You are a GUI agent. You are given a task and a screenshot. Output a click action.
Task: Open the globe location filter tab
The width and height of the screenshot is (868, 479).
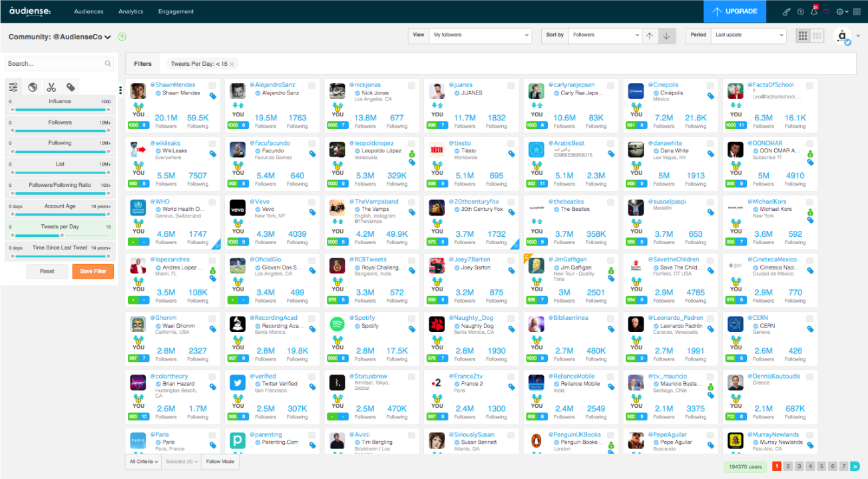coord(32,87)
